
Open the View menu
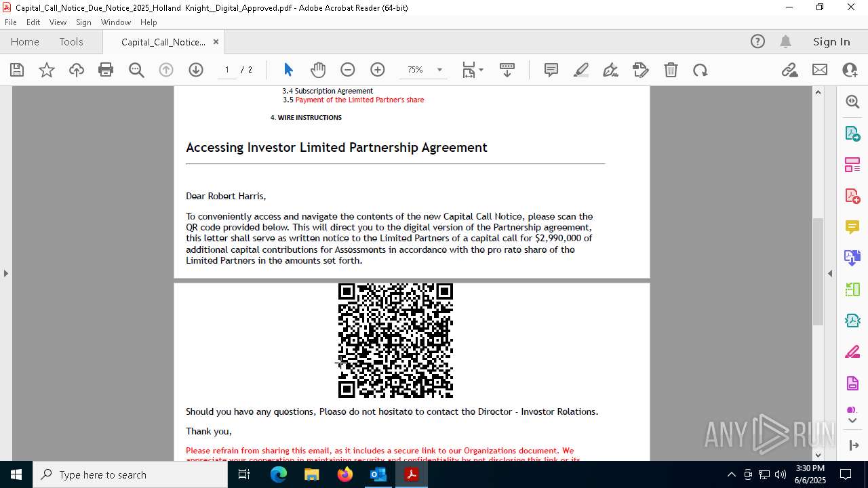[58, 22]
